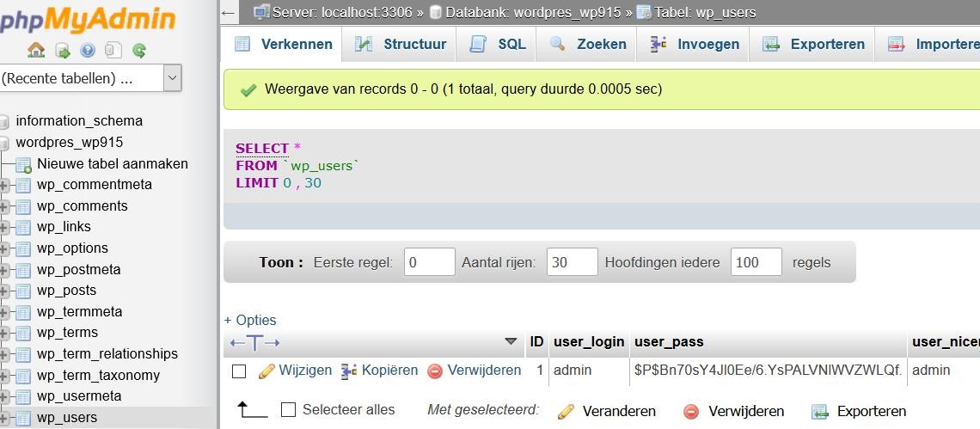This screenshot has width=980, height=429.
Task: Click the wp_terms table icon
Action: tap(23, 333)
